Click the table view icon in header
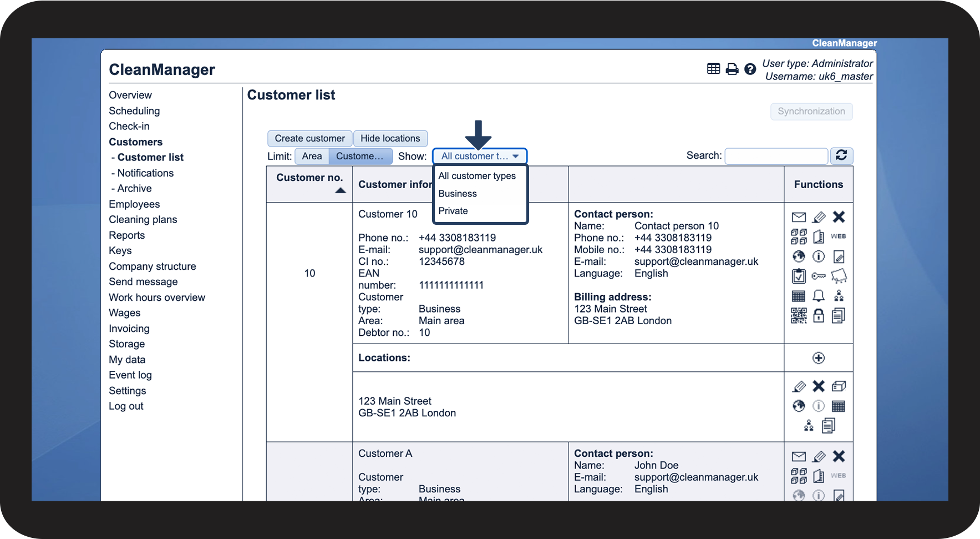Image resolution: width=980 pixels, height=539 pixels. pos(714,69)
